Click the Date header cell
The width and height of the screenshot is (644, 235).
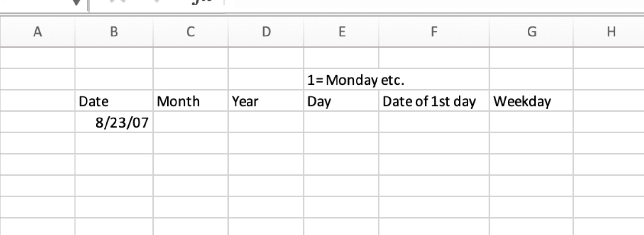(114, 101)
